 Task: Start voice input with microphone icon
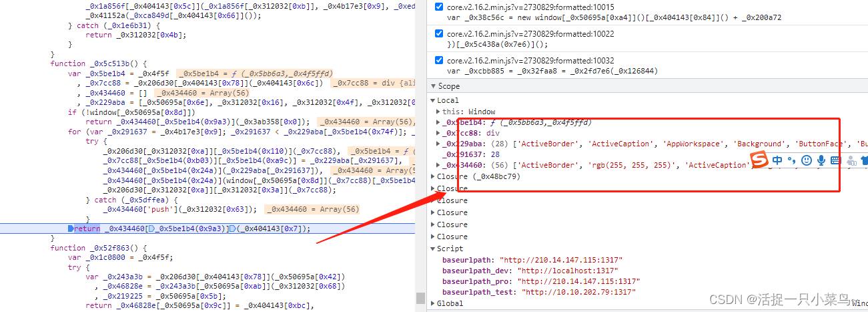pyautogui.click(x=821, y=160)
